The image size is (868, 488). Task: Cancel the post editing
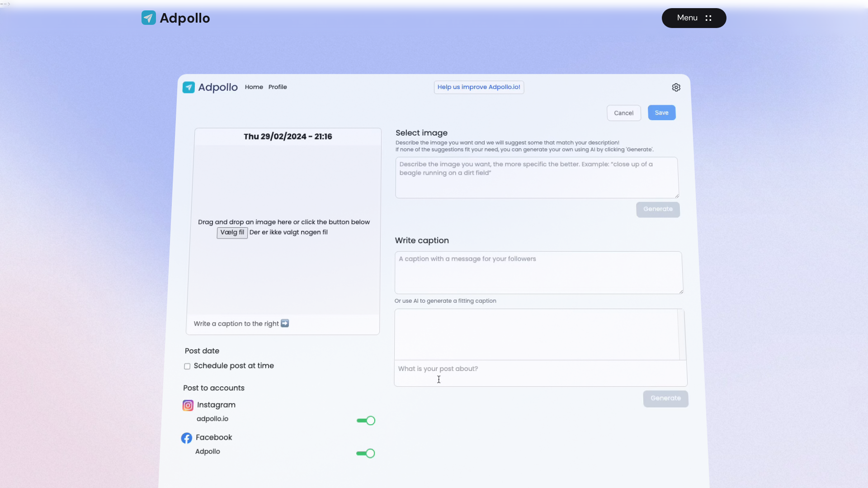coord(623,113)
